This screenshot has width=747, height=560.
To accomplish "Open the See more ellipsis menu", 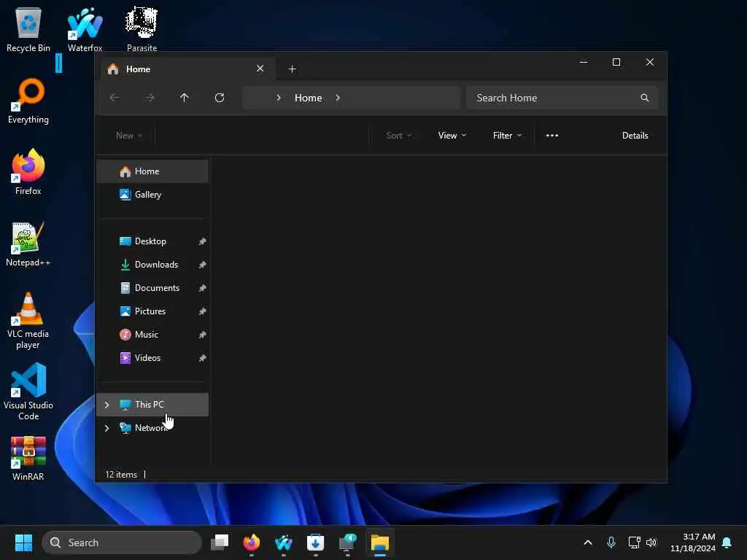I will tap(552, 135).
